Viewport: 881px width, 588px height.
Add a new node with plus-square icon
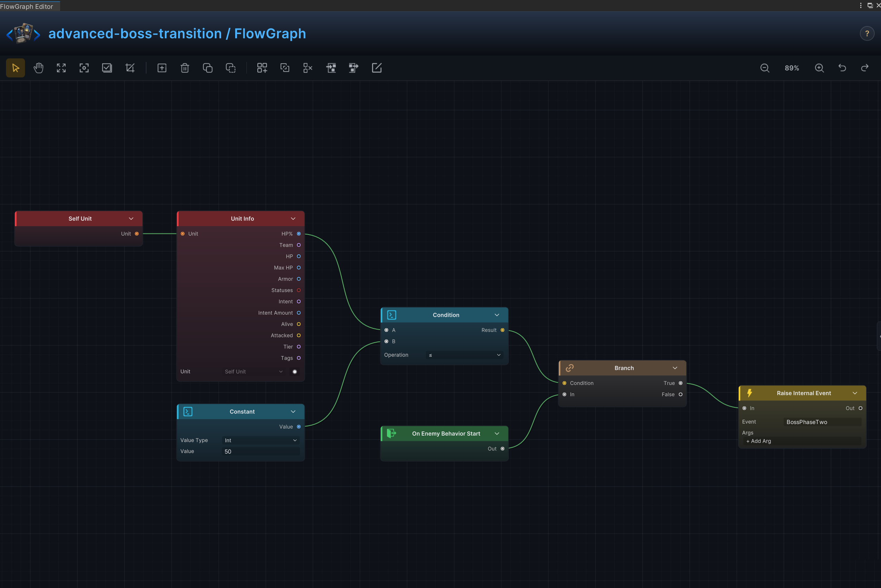(162, 68)
